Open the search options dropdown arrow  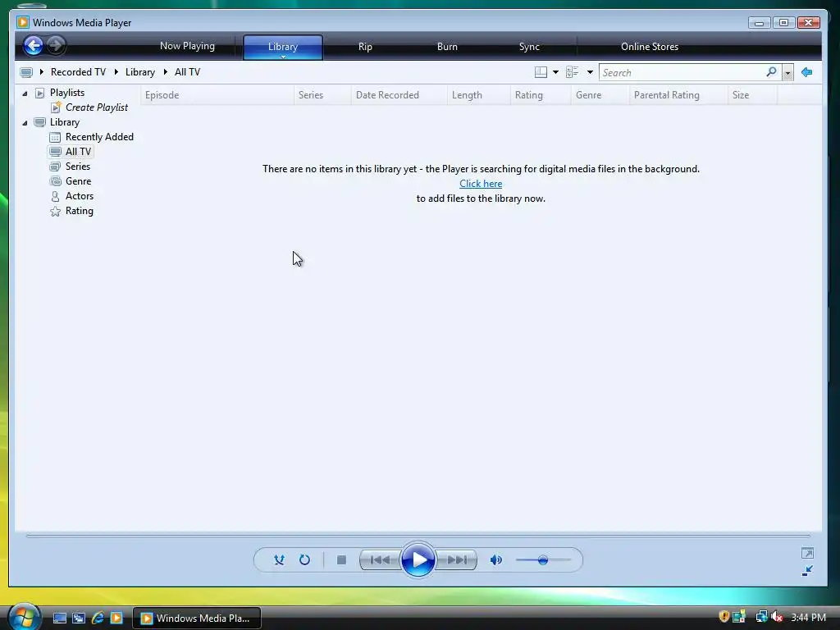pyautogui.click(x=787, y=73)
